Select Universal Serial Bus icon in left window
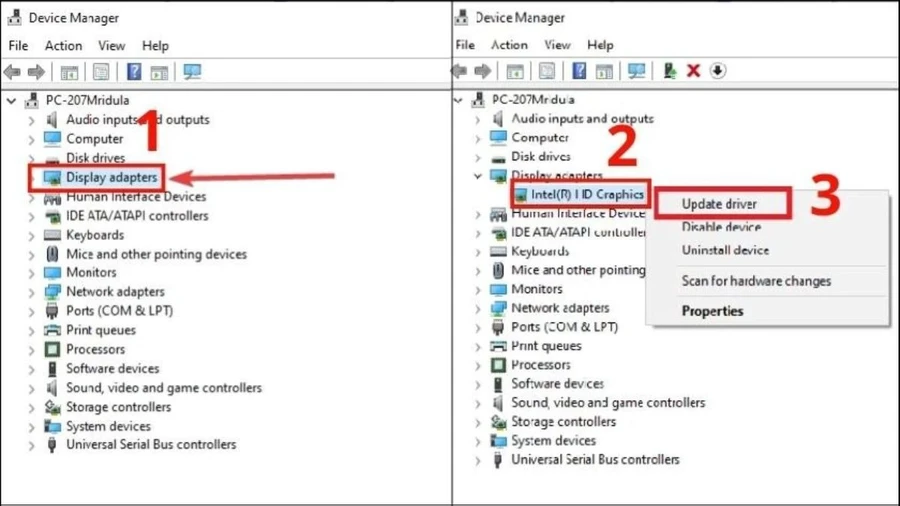This screenshot has height=506, width=900. click(52, 445)
